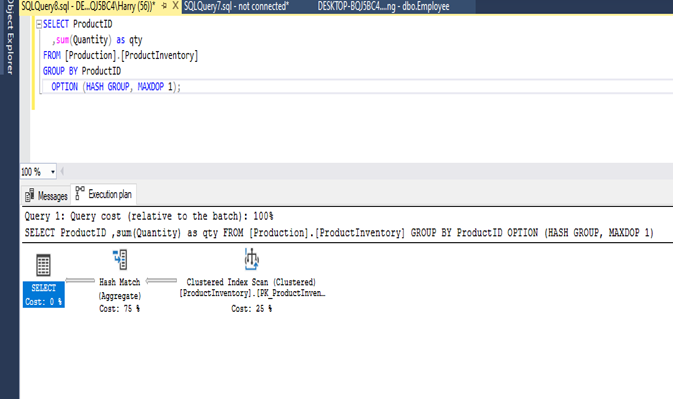Open the Object Explorer side panel
The image size is (673, 399).
tap(9, 38)
